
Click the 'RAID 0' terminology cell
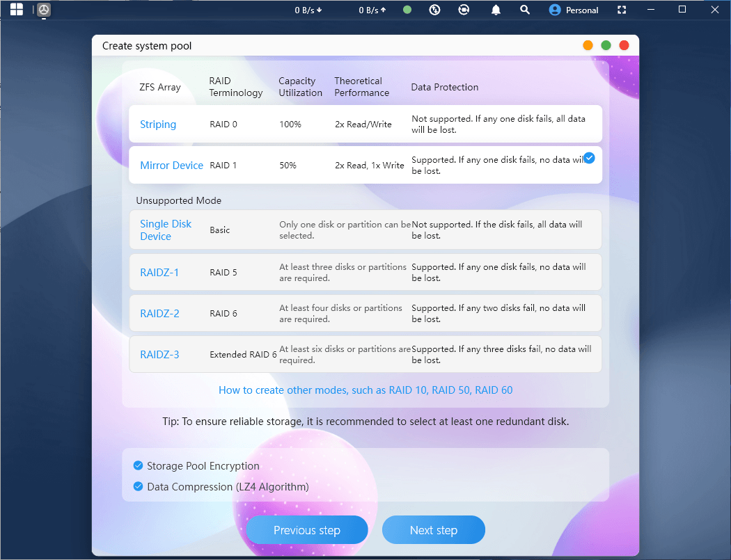click(223, 125)
